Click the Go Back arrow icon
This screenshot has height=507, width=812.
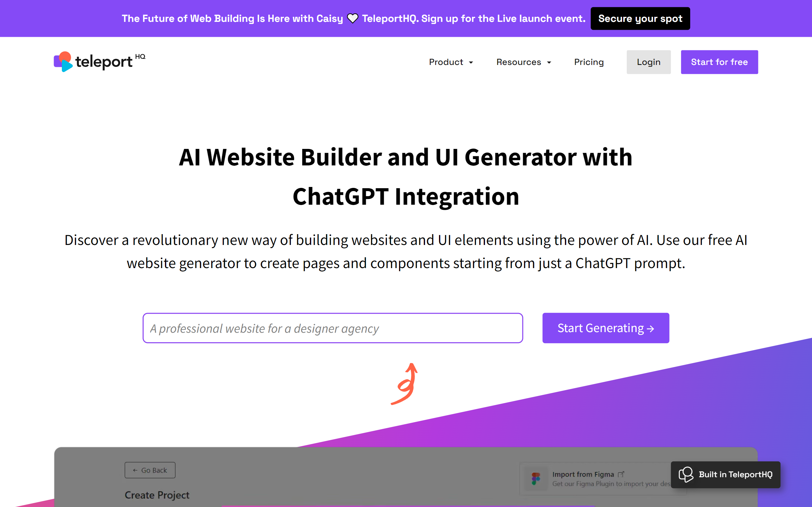click(134, 470)
